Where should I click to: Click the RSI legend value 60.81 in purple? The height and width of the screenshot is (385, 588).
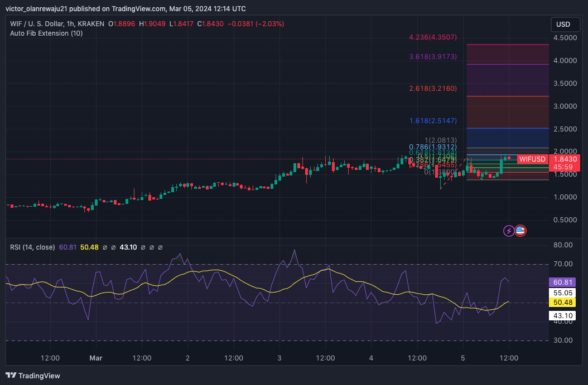click(x=68, y=247)
